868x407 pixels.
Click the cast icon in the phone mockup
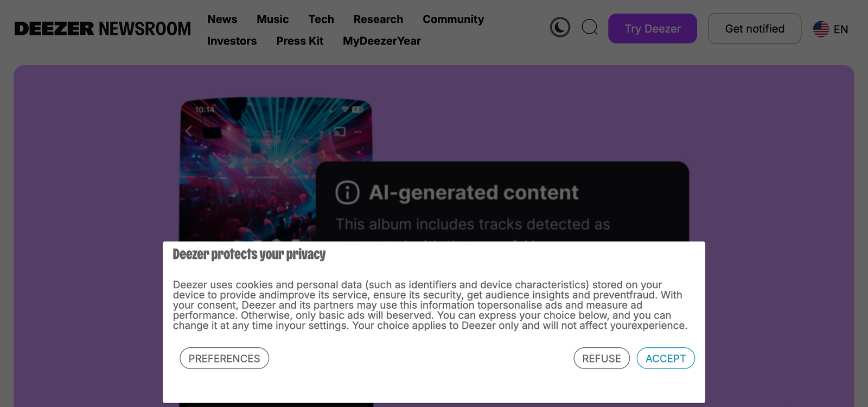[x=340, y=132]
